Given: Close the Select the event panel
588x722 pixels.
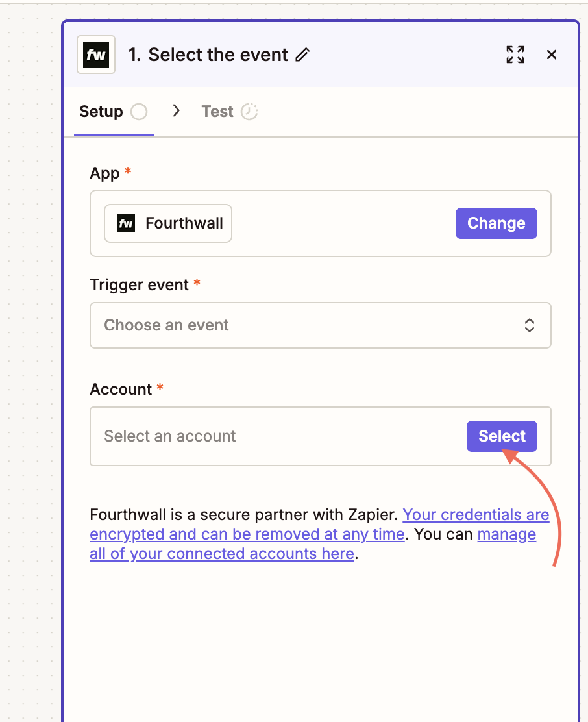Looking at the screenshot, I should point(552,55).
